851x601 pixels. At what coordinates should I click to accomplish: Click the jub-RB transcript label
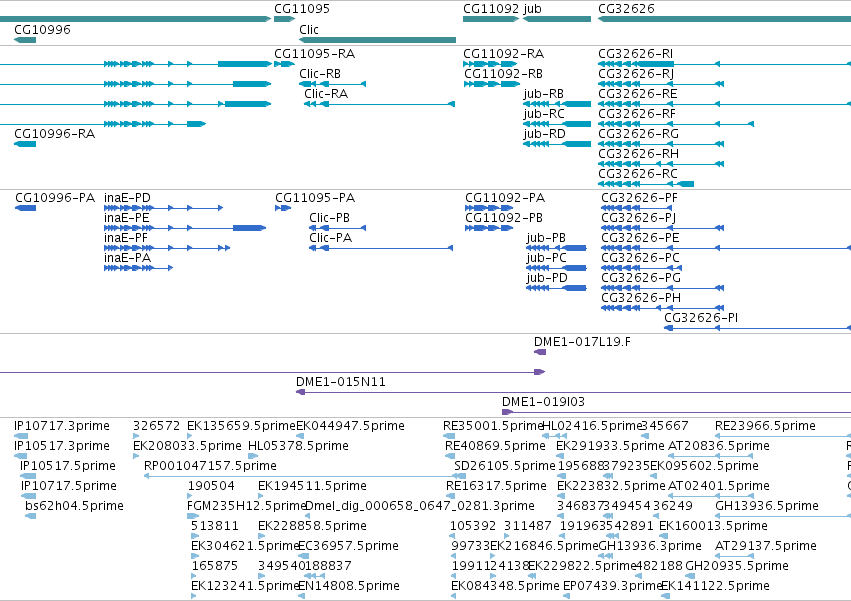pyautogui.click(x=543, y=94)
